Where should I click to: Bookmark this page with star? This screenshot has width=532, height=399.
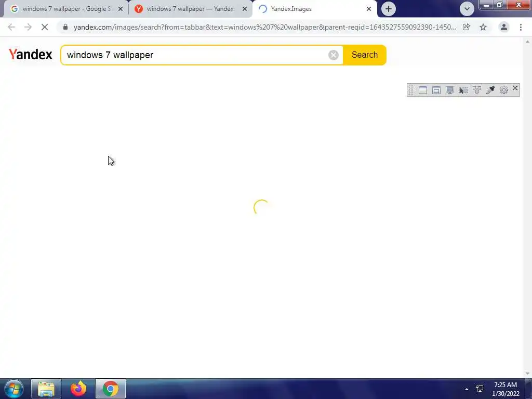tap(483, 27)
